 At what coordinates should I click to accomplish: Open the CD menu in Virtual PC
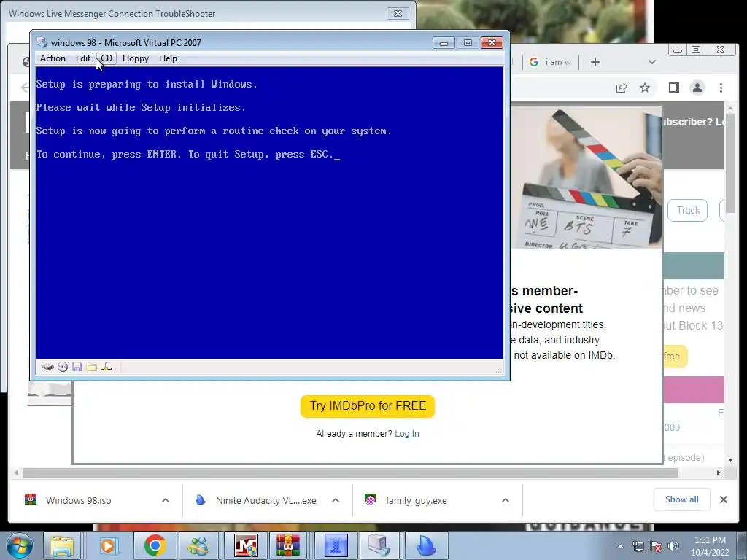pyautogui.click(x=107, y=58)
